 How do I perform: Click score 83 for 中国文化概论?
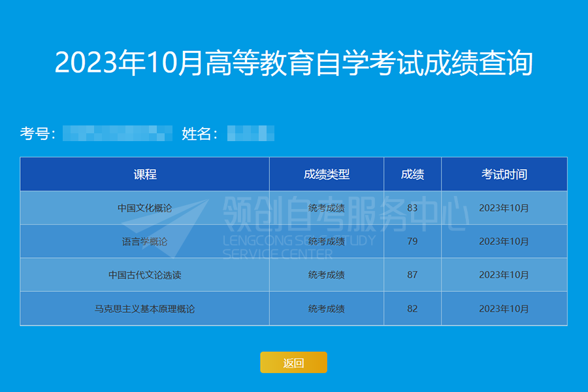(412, 208)
